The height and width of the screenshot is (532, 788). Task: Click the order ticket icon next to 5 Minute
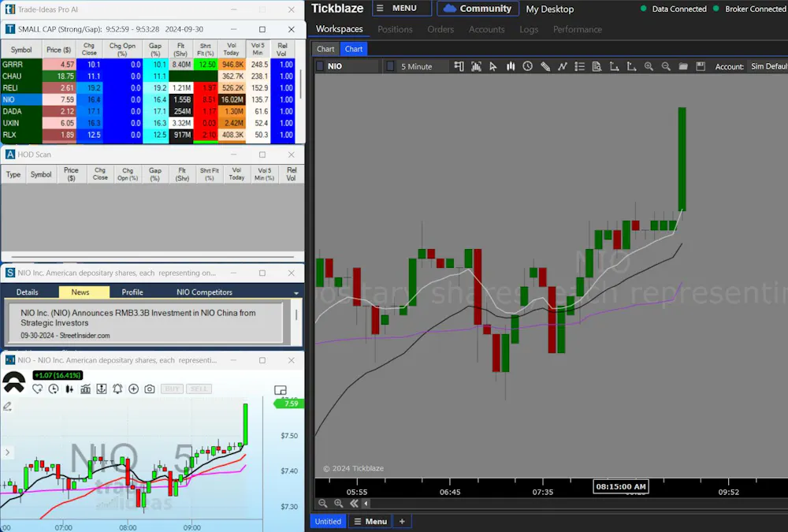459,66
